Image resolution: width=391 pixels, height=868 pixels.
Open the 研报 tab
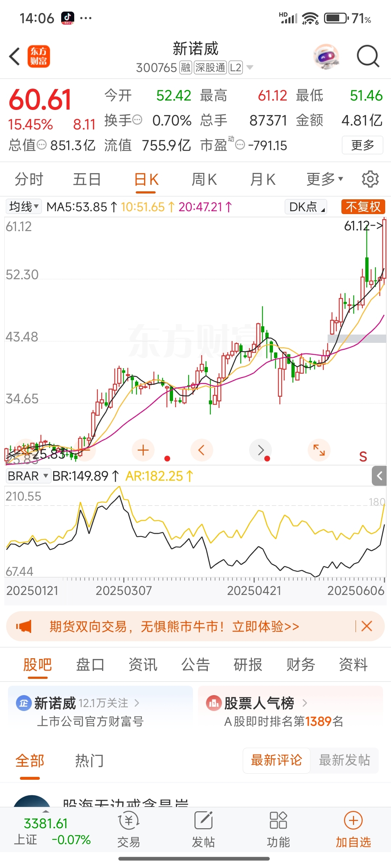pos(248,665)
